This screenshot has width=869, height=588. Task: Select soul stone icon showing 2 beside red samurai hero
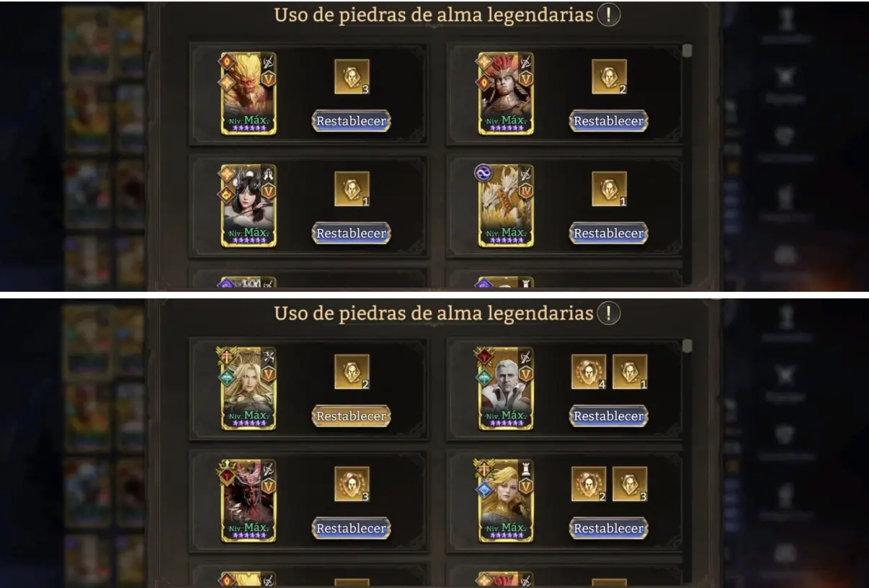[x=609, y=77]
